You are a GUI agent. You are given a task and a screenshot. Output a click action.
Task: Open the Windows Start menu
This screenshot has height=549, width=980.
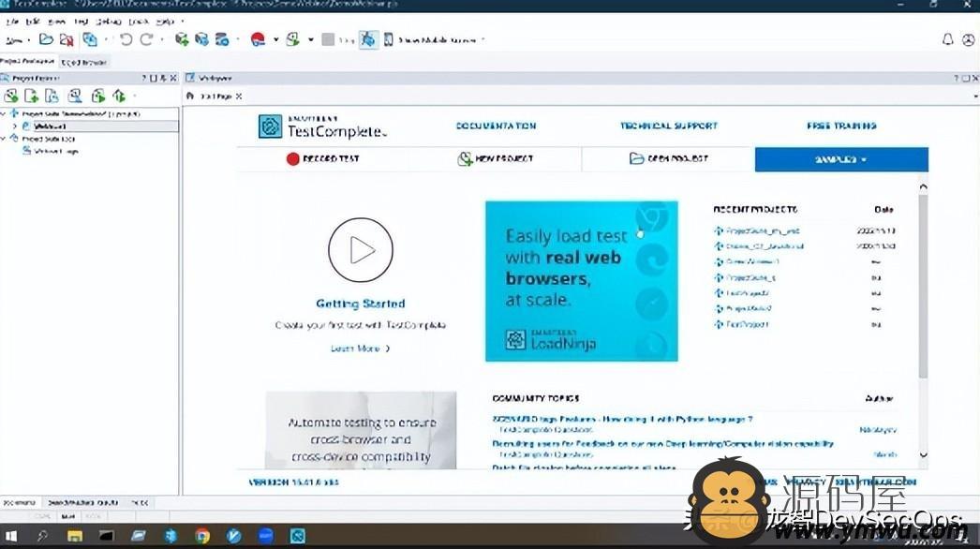[x=10, y=536]
